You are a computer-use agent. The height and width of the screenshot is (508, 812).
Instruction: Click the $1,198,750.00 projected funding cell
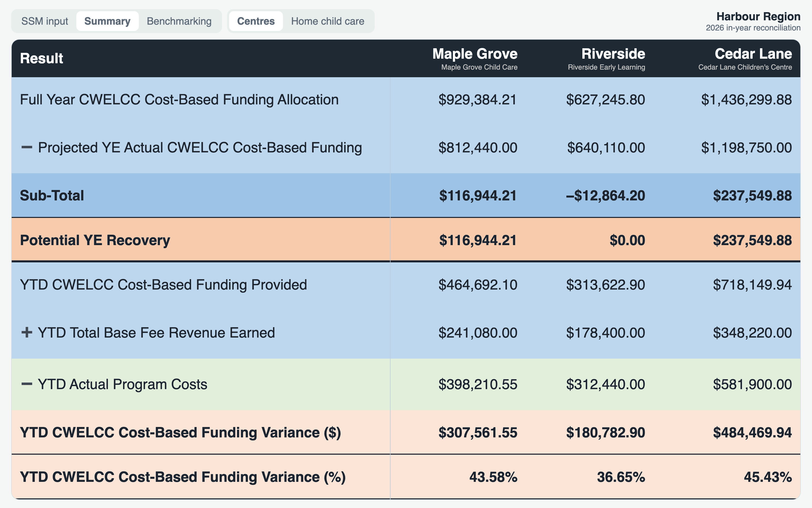click(746, 148)
